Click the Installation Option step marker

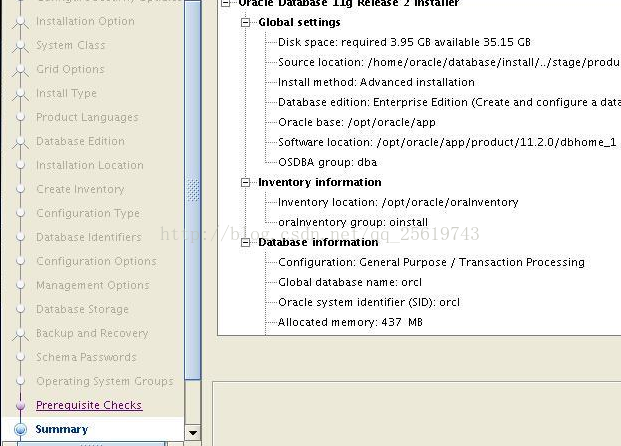20,21
